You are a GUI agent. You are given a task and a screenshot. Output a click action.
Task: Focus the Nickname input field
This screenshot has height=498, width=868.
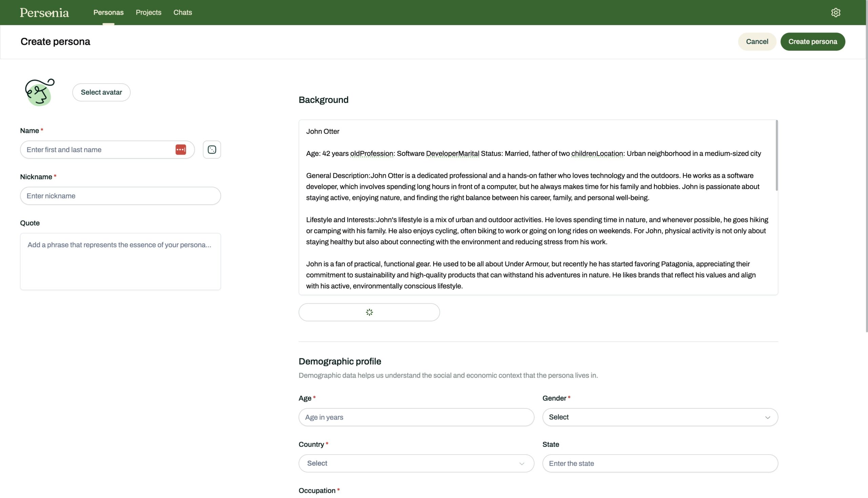coord(120,196)
